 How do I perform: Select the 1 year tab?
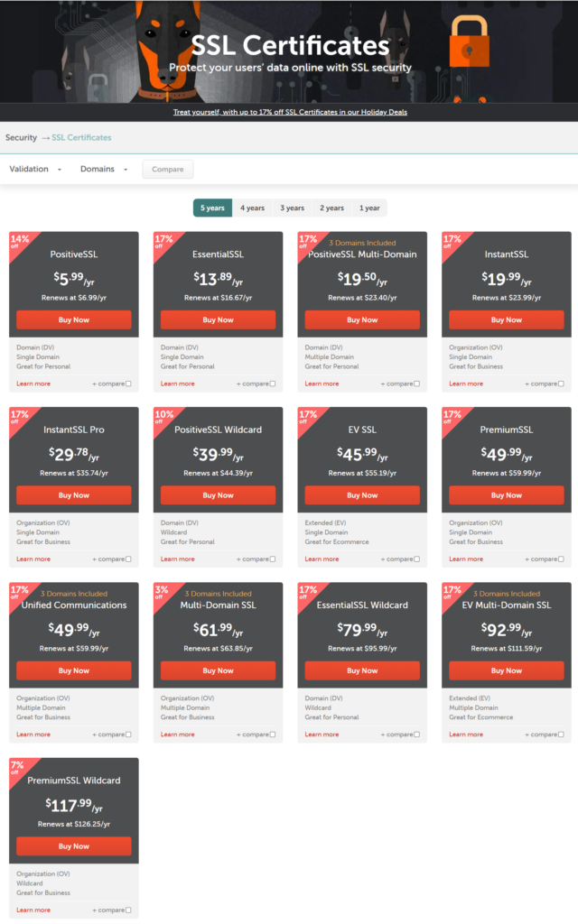(369, 208)
